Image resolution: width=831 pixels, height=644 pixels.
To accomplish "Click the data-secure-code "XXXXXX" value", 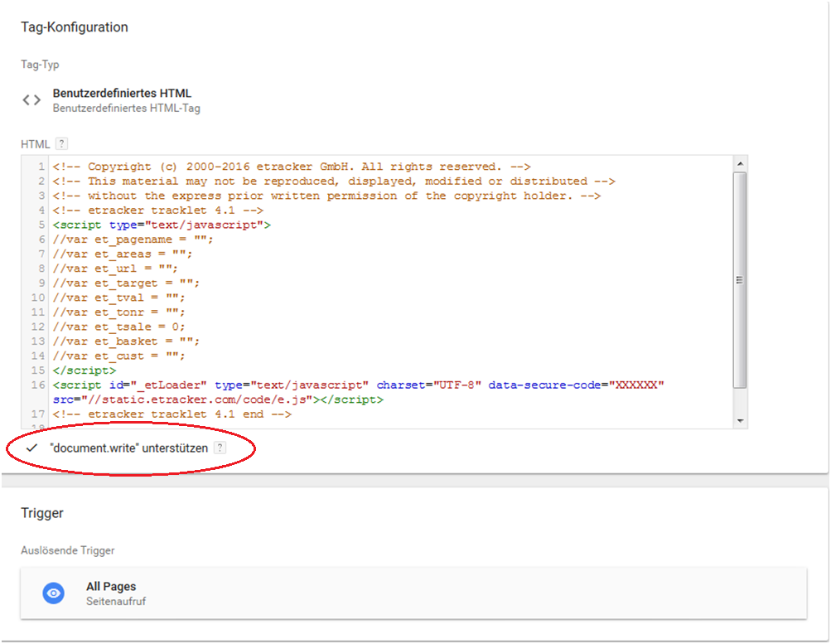I will click(x=636, y=385).
